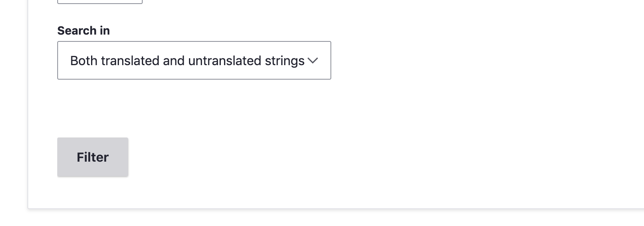Click the Filter button
The image size is (644, 226).
93,157
